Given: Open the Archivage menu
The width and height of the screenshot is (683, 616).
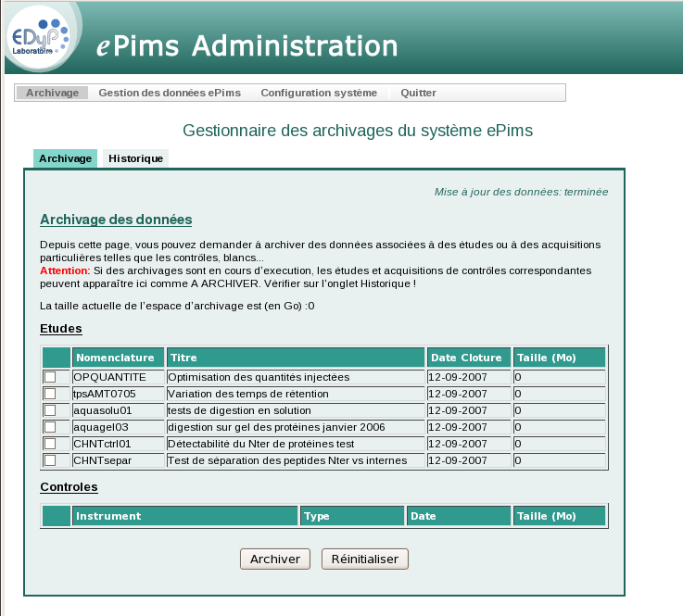Looking at the screenshot, I should (x=53, y=93).
